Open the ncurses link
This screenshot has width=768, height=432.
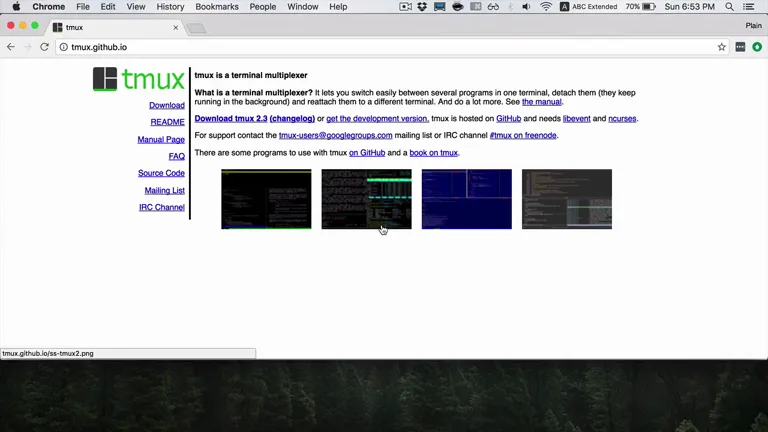[622, 119]
